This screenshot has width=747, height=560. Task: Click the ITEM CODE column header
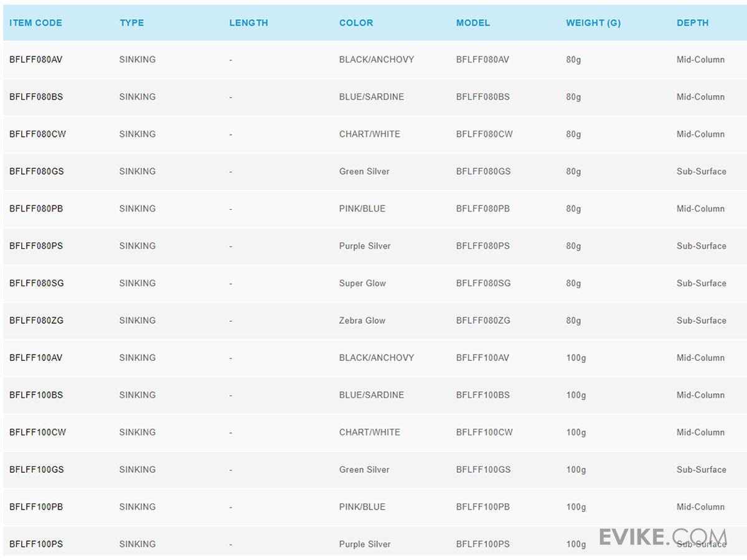tap(35, 23)
